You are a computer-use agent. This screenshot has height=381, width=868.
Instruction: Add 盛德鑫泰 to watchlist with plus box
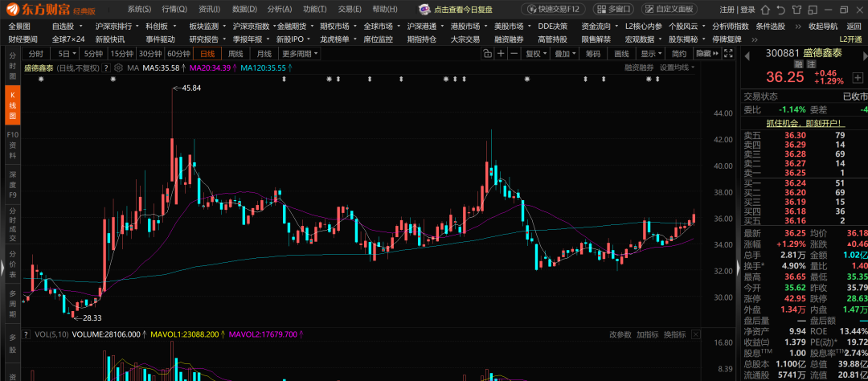tap(858, 77)
